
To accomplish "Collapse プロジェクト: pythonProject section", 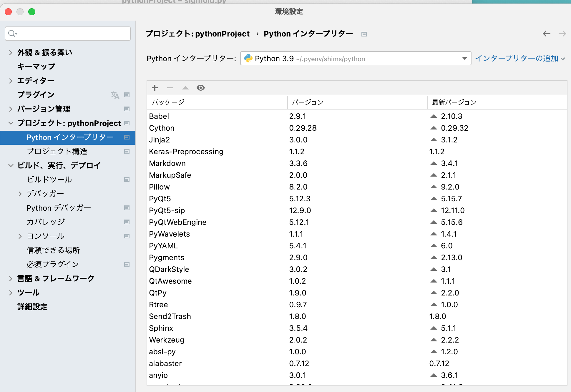I will pyautogui.click(x=11, y=123).
